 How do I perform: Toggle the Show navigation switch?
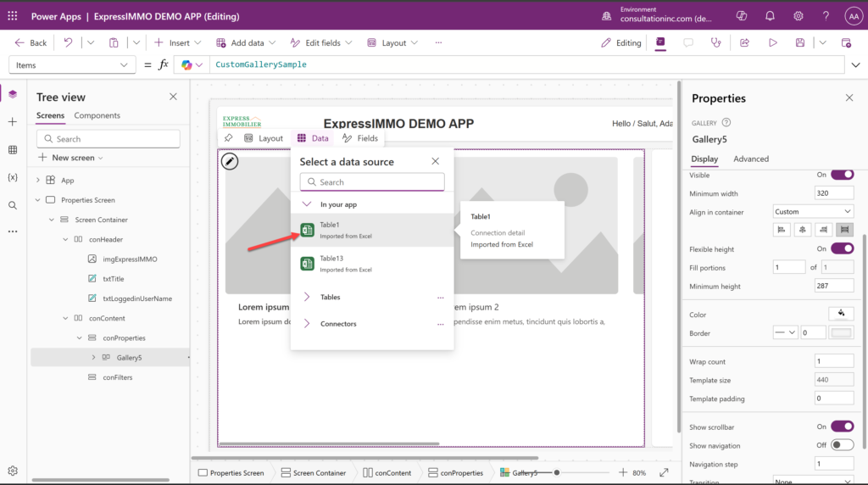(842, 445)
